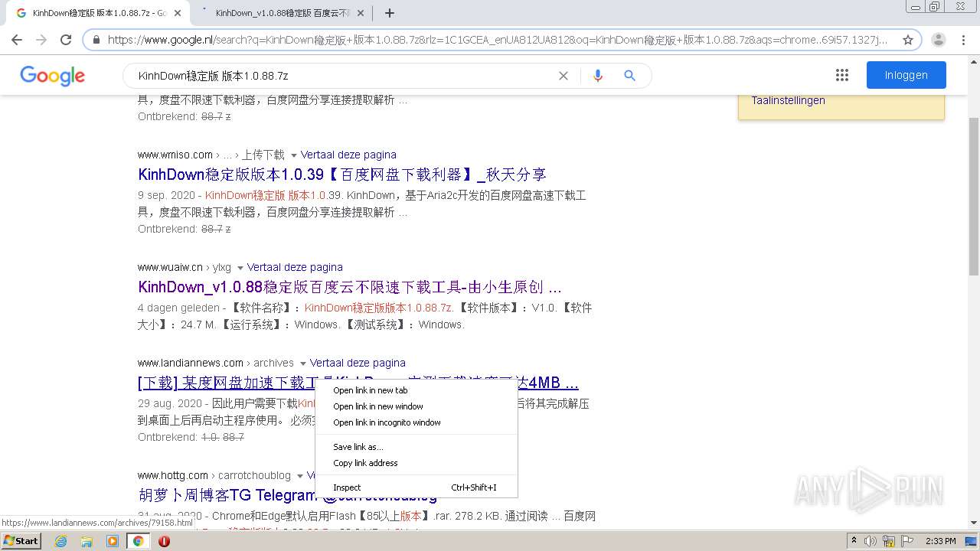Screen dimensions: 980x551
Task: Click 'Vertaal deze pagina' for wmiso.com
Action: pos(348,155)
